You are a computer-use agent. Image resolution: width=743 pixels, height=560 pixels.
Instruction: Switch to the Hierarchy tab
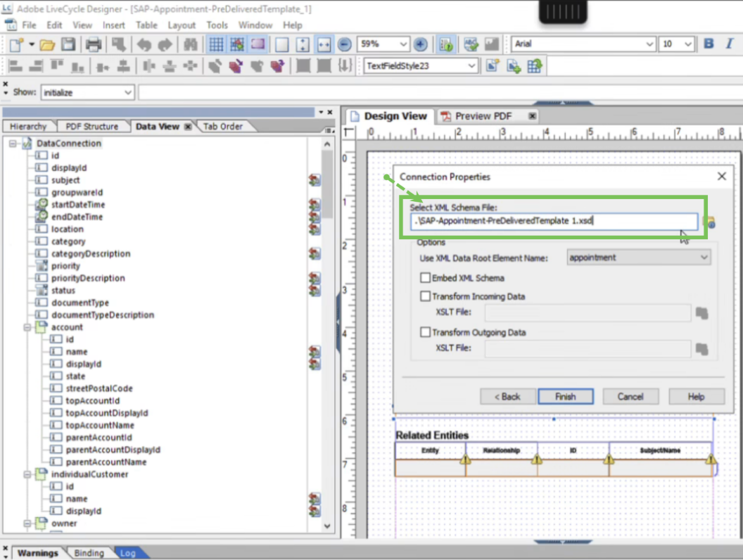(28, 127)
